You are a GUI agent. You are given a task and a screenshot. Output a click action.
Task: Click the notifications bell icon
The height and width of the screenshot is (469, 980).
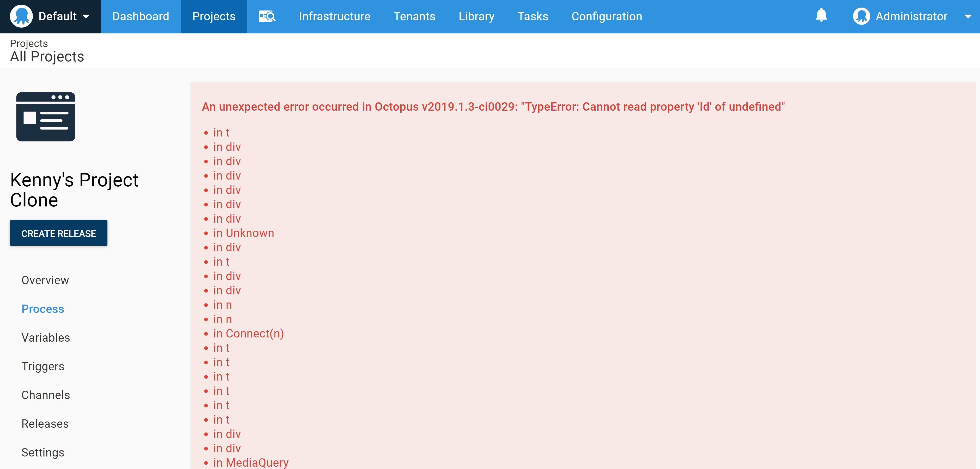coord(821,16)
